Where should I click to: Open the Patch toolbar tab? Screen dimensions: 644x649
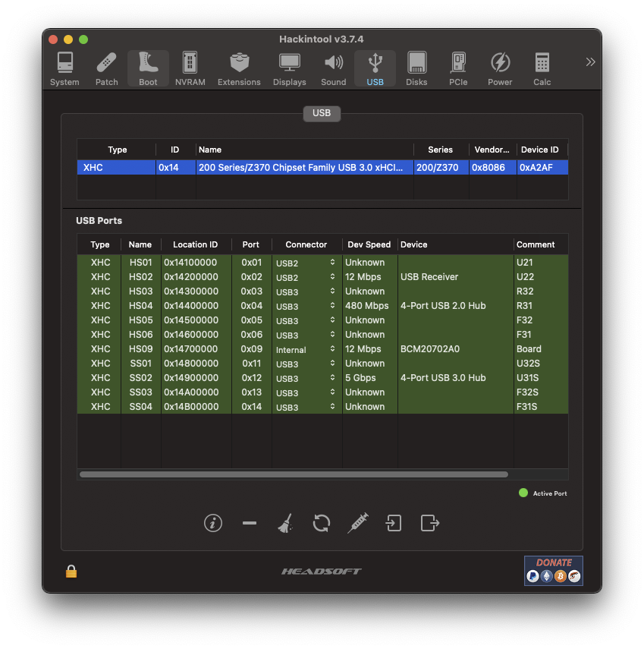click(x=107, y=69)
